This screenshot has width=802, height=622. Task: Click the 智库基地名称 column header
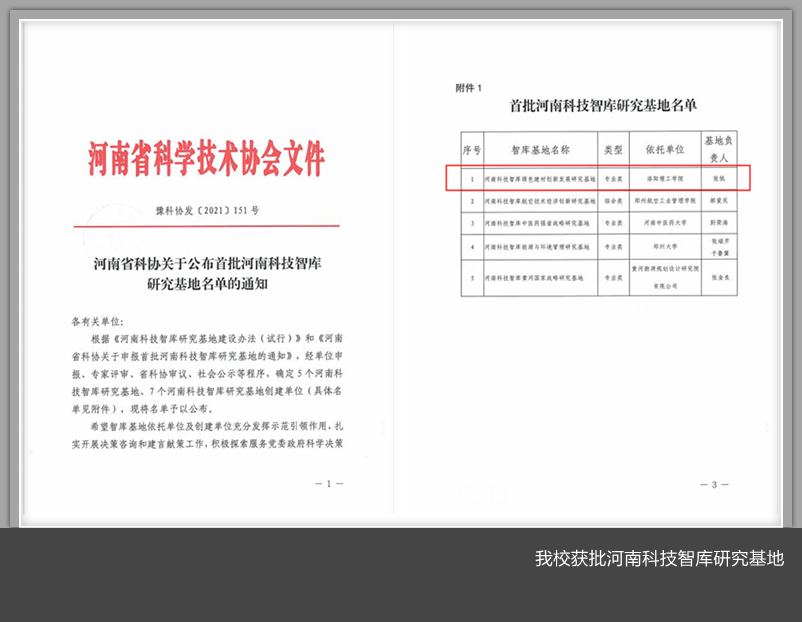click(x=540, y=149)
